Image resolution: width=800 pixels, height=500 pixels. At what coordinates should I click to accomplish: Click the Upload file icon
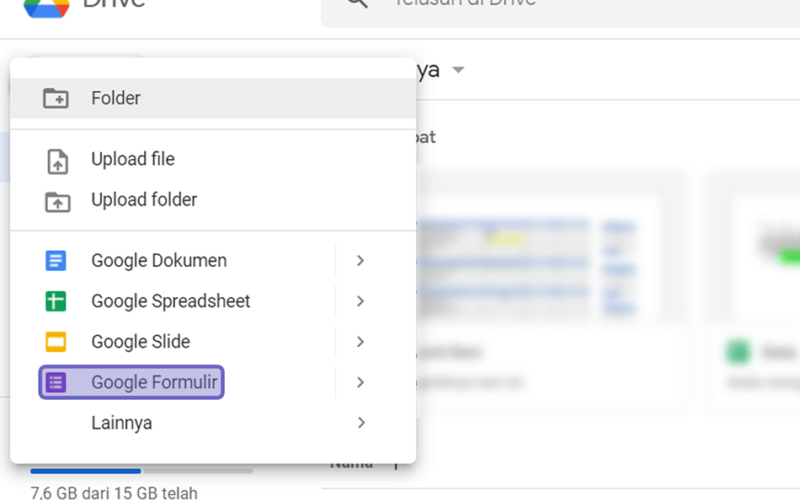(57, 162)
